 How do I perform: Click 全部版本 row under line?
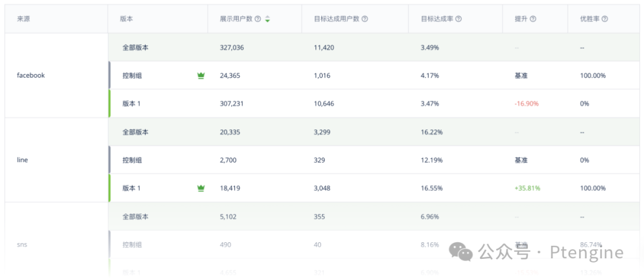click(x=135, y=132)
